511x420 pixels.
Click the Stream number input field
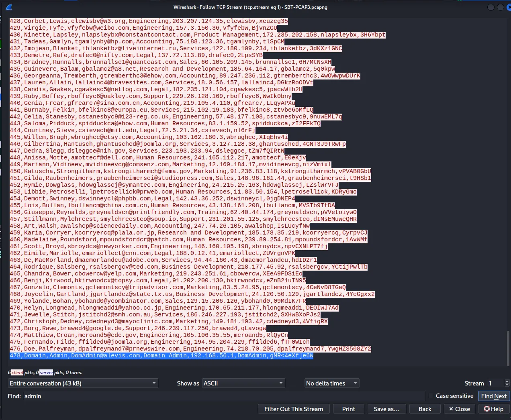coord(495,383)
